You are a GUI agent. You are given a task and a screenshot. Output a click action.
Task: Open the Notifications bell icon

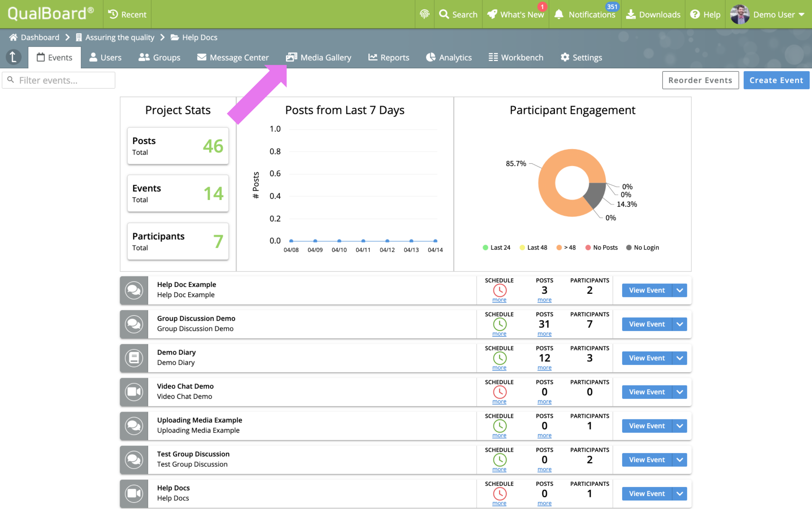click(559, 14)
